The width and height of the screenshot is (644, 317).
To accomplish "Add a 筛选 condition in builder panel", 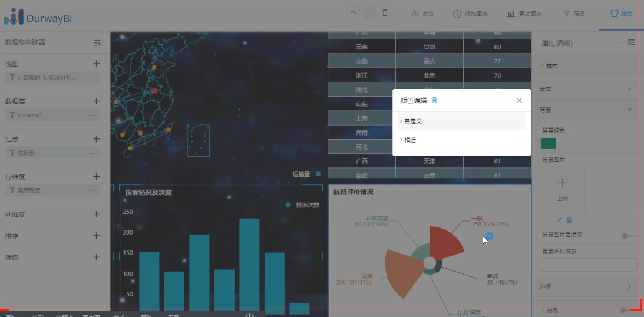I will pyautogui.click(x=96, y=257).
